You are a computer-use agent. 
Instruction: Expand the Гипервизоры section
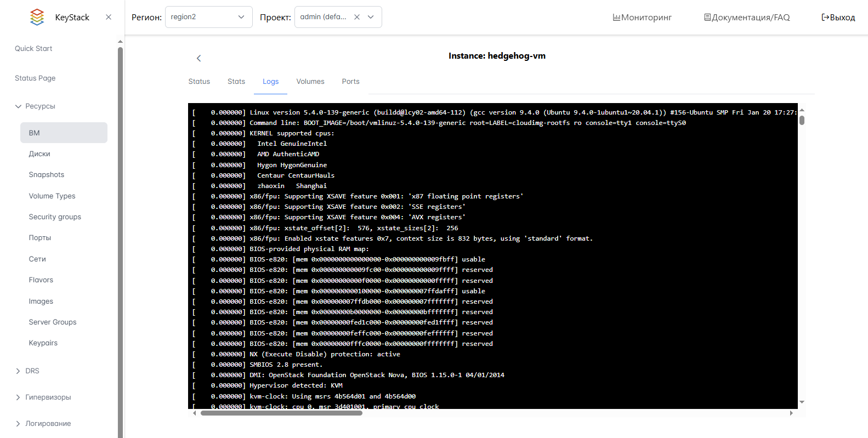pos(19,397)
